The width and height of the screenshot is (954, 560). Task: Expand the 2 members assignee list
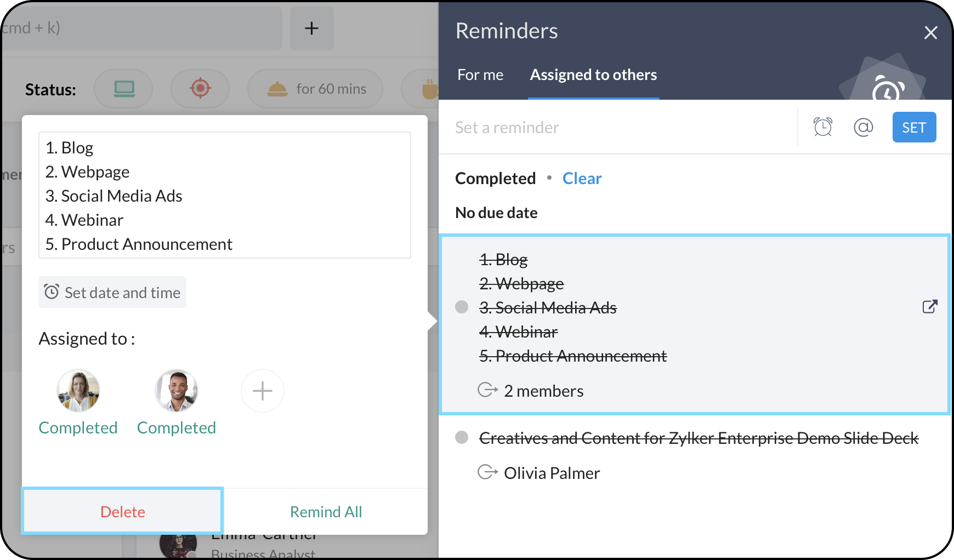coord(543,391)
